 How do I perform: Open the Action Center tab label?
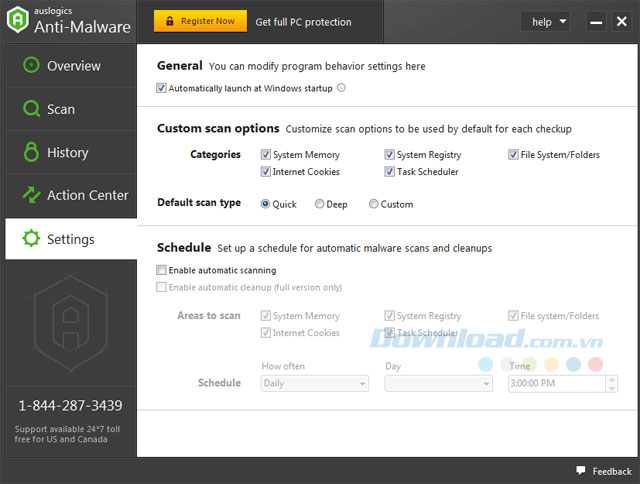coord(88,196)
